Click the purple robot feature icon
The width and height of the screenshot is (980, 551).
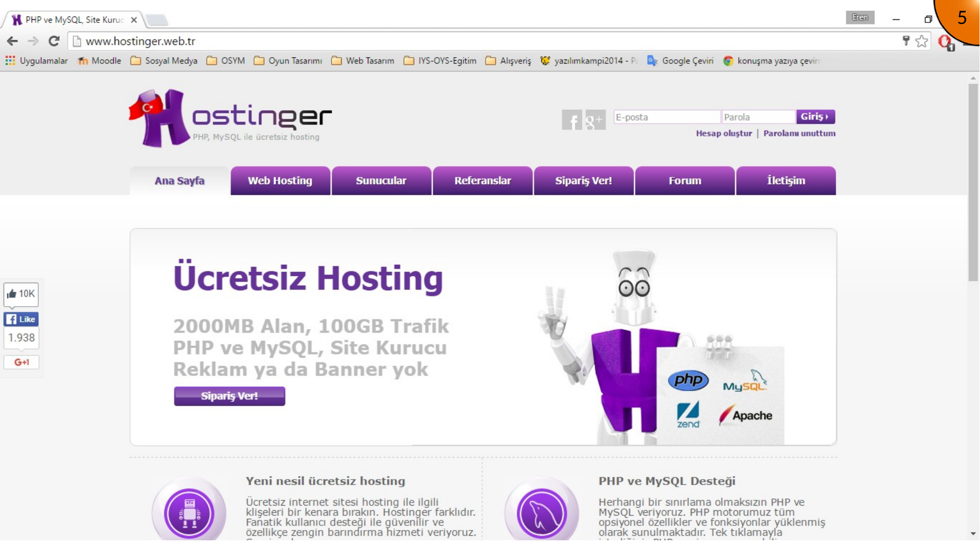pyautogui.click(x=189, y=513)
